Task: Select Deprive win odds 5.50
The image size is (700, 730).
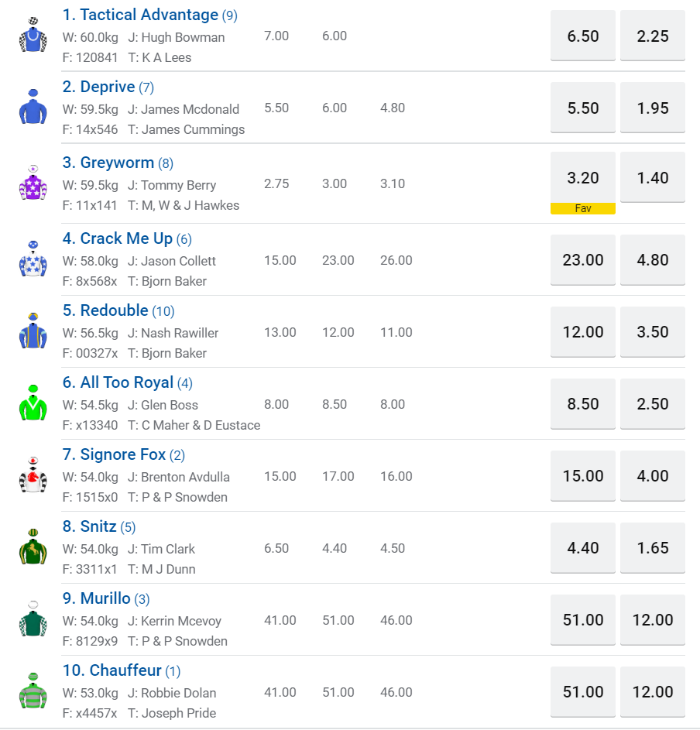Action: coord(582,108)
